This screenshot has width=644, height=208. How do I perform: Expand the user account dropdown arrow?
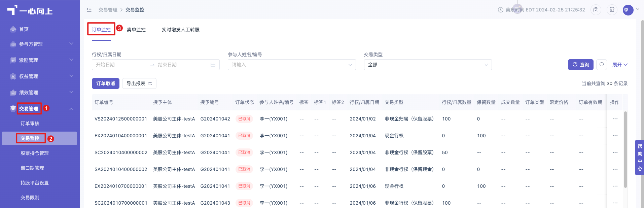coord(638,9)
